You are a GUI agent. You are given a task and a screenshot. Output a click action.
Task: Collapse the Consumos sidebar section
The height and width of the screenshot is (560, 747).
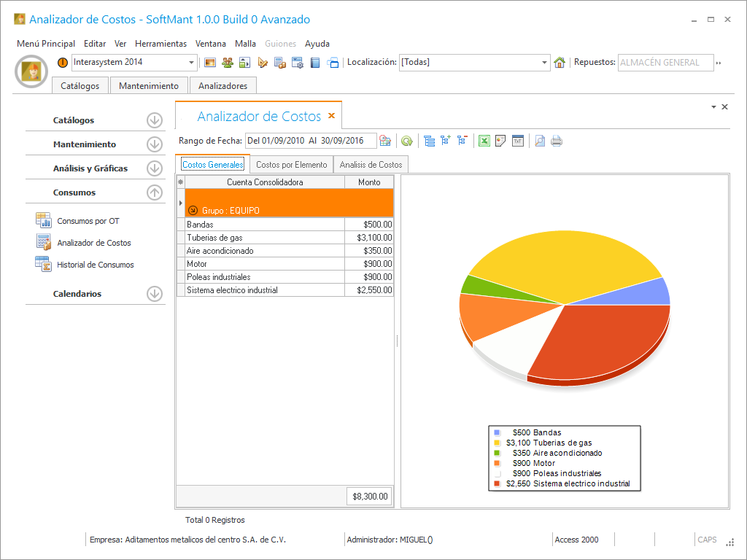[154, 192]
